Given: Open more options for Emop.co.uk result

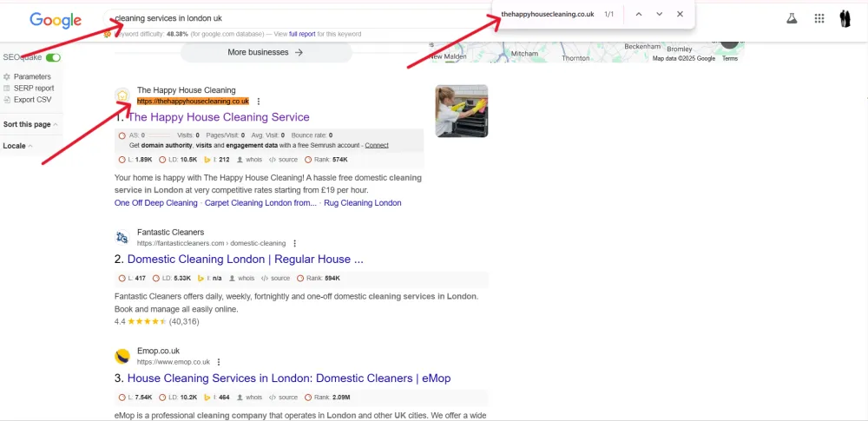Looking at the screenshot, I should coord(219,362).
